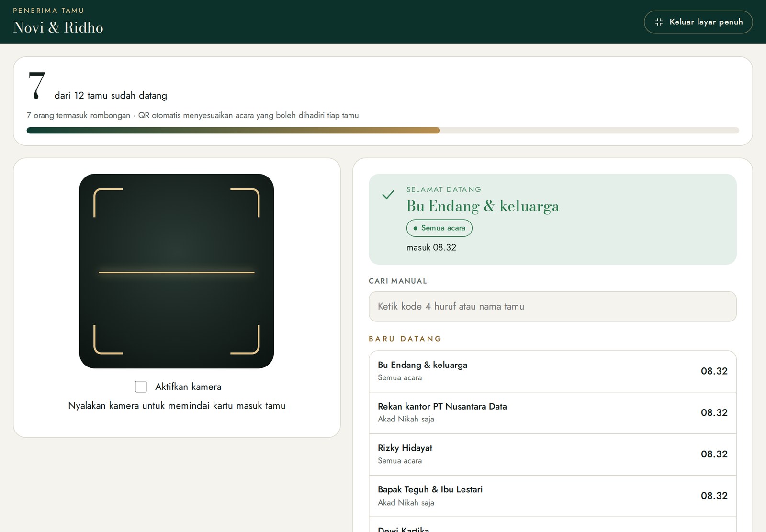Click the BARU DATANG section heading

pos(405,339)
